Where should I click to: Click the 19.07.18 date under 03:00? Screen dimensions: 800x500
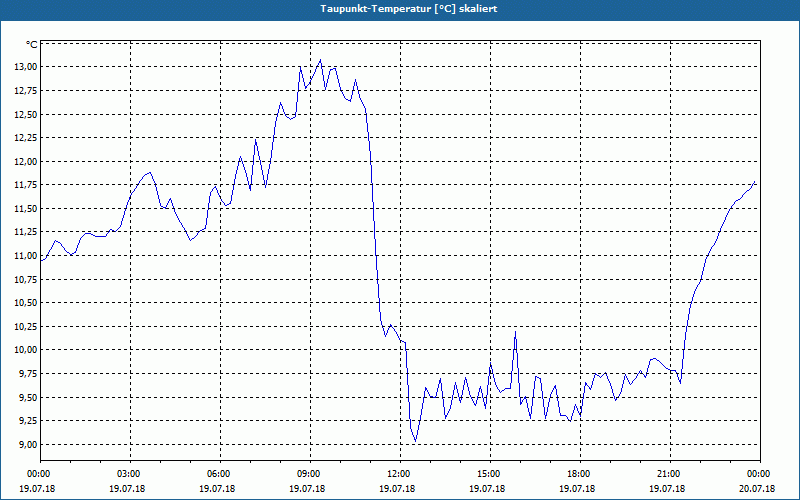tap(128, 488)
